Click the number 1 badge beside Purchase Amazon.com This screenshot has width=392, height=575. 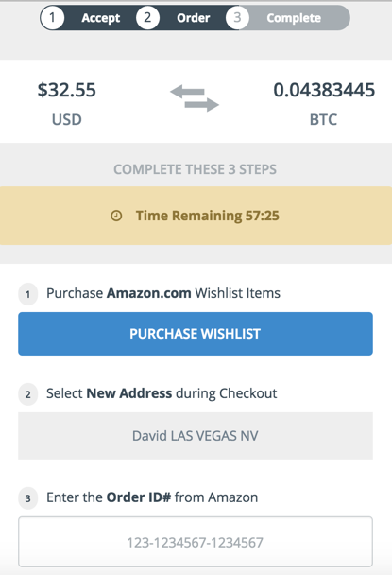tap(27, 294)
